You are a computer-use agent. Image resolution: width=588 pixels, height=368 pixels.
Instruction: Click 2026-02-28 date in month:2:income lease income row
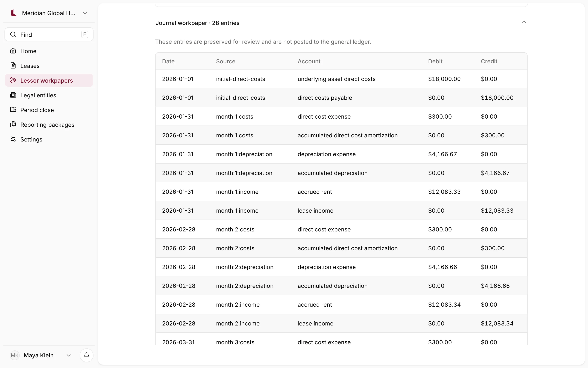pos(179,323)
